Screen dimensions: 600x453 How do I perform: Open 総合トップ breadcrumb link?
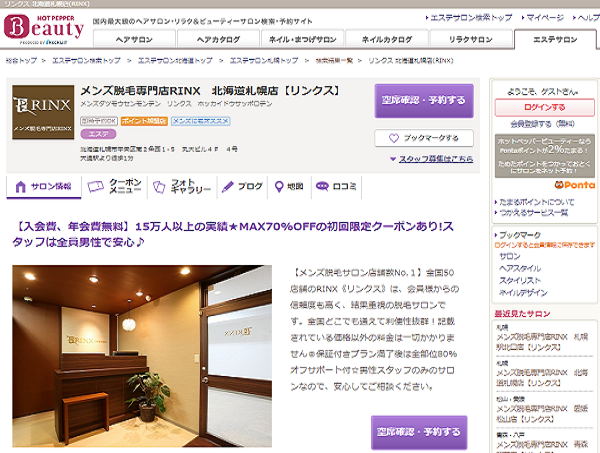(21, 60)
